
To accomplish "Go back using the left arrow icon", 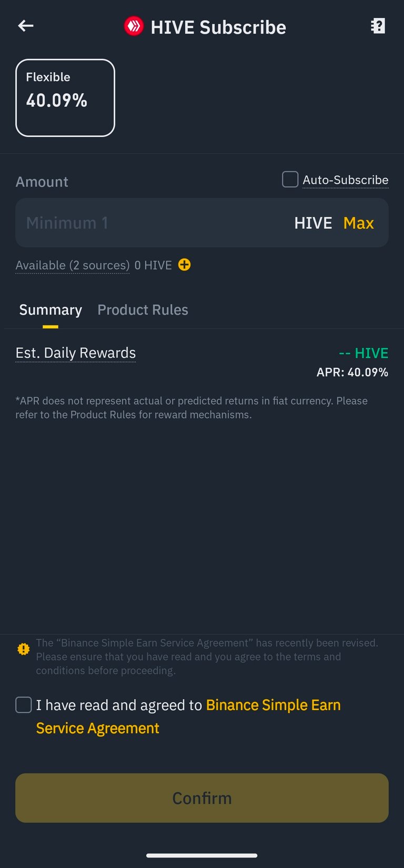I will click(x=26, y=26).
